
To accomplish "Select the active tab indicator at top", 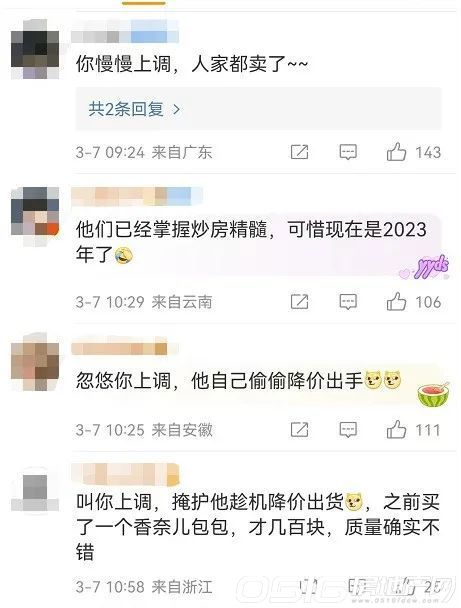I will [x=143, y=3].
